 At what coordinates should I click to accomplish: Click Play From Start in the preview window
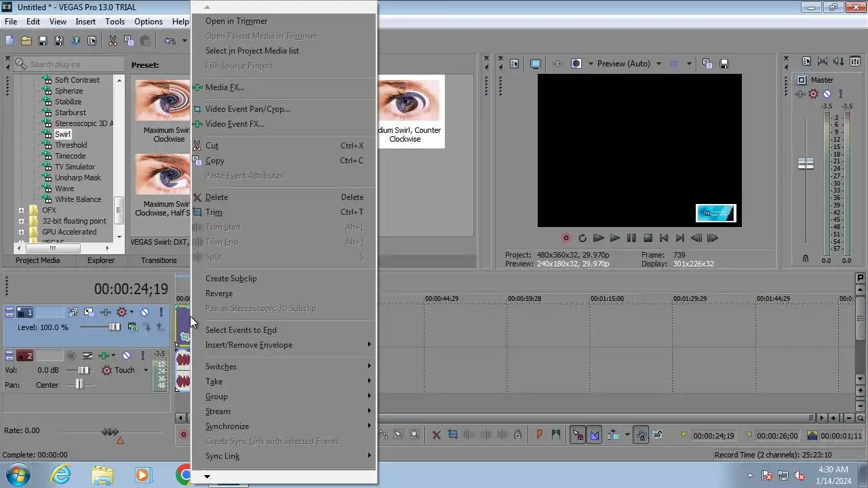tap(598, 238)
